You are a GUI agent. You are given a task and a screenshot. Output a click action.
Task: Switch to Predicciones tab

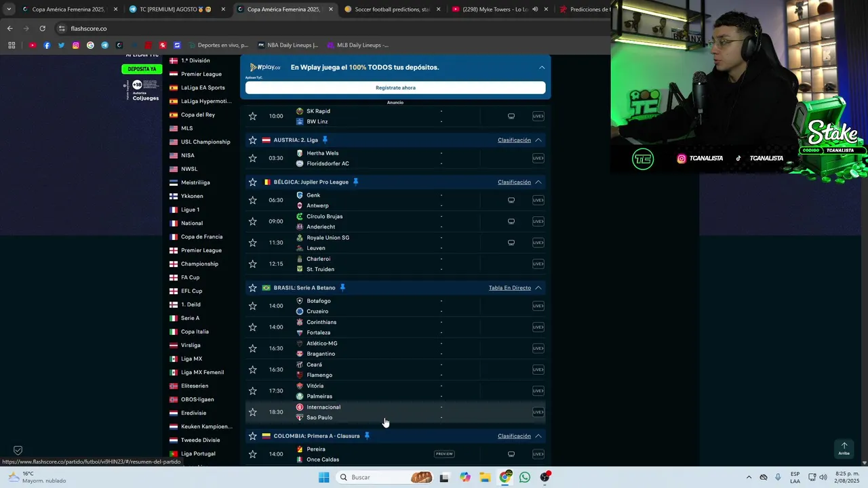tap(585, 9)
